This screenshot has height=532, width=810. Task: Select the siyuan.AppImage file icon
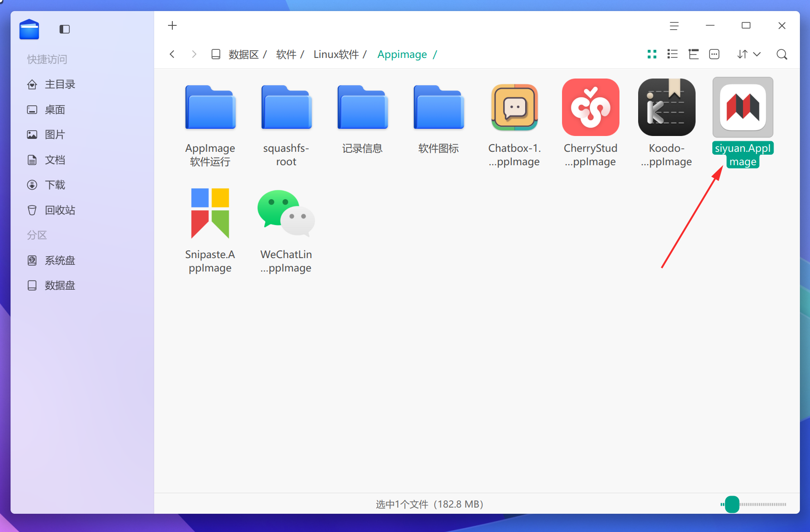(743, 107)
